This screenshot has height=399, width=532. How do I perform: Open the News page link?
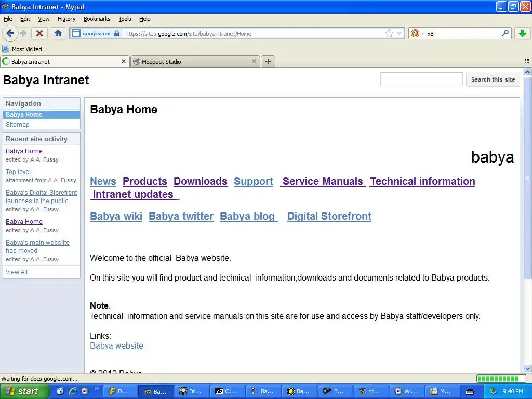point(103,181)
